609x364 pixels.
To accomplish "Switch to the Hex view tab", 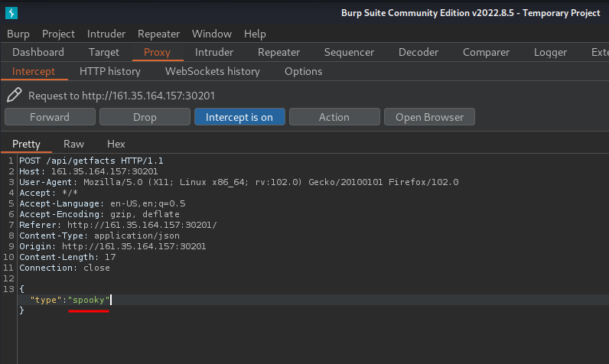I will click(x=116, y=145).
